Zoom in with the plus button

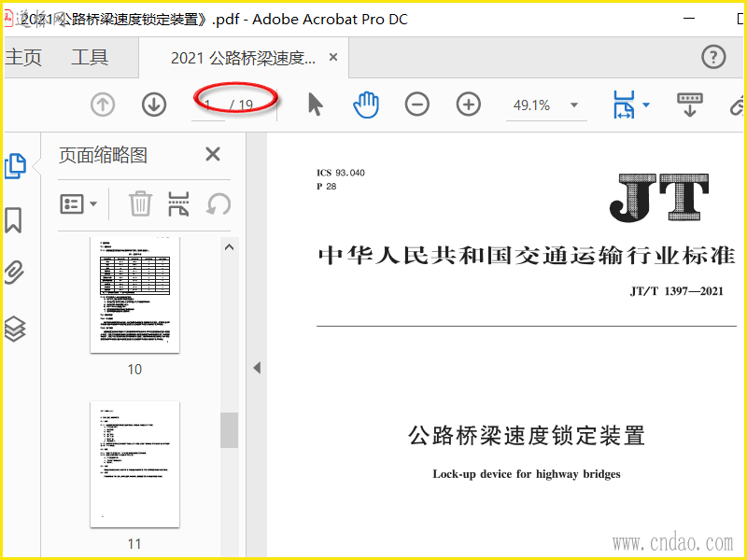tap(469, 105)
